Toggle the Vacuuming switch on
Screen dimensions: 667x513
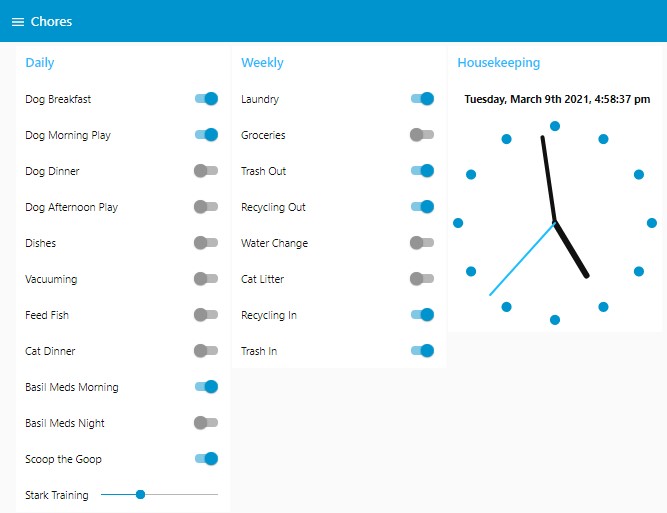(206, 279)
